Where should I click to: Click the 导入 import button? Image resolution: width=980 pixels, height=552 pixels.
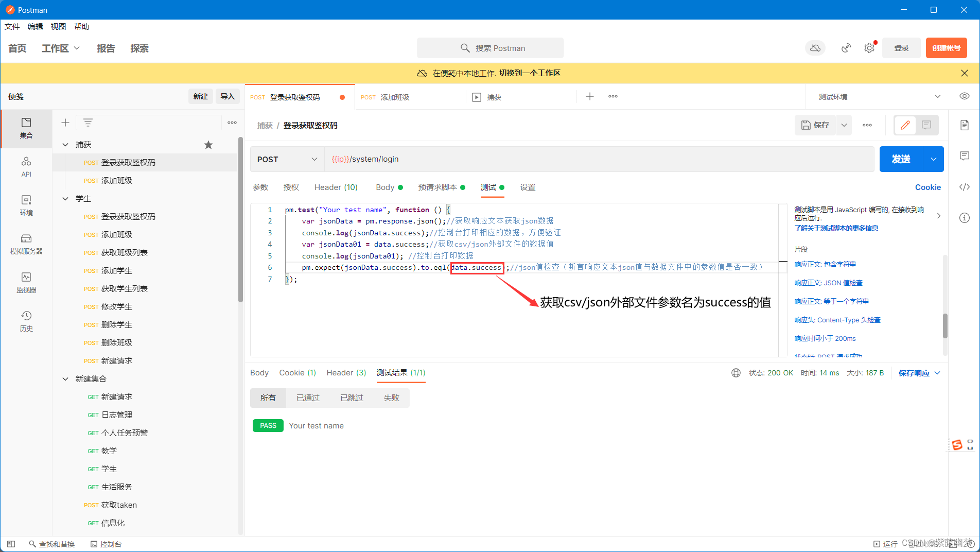[227, 96]
